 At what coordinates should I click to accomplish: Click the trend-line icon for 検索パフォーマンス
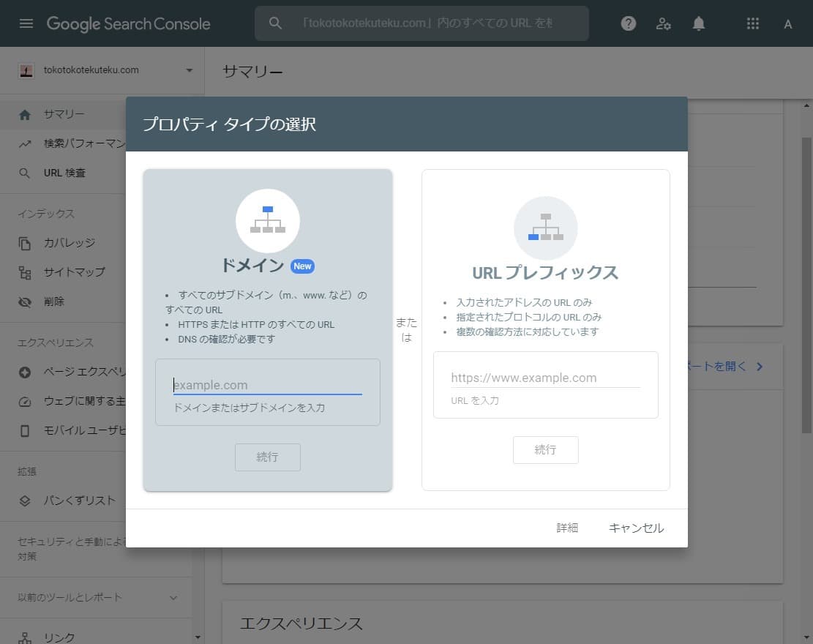tap(25, 143)
